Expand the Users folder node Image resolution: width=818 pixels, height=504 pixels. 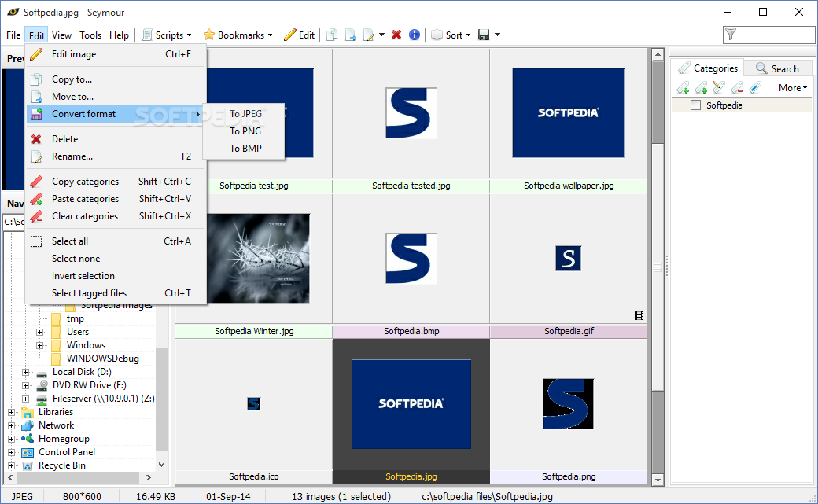point(39,332)
